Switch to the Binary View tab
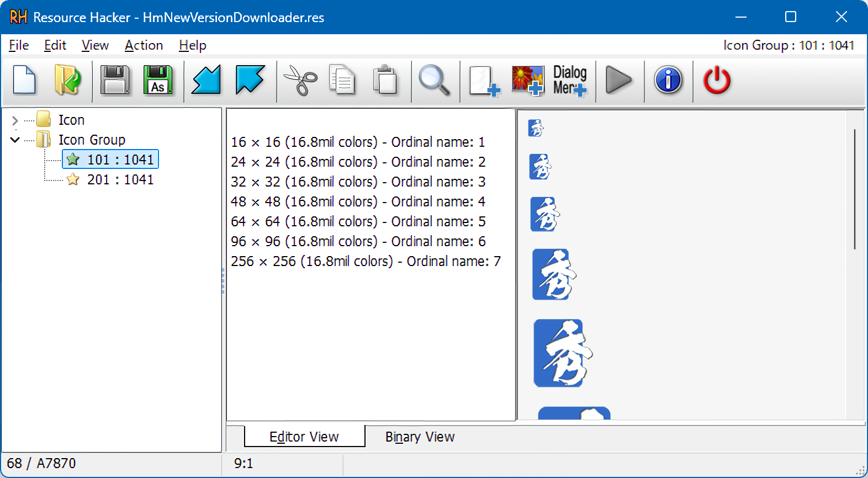Image resolution: width=868 pixels, height=478 pixels. 420,437
